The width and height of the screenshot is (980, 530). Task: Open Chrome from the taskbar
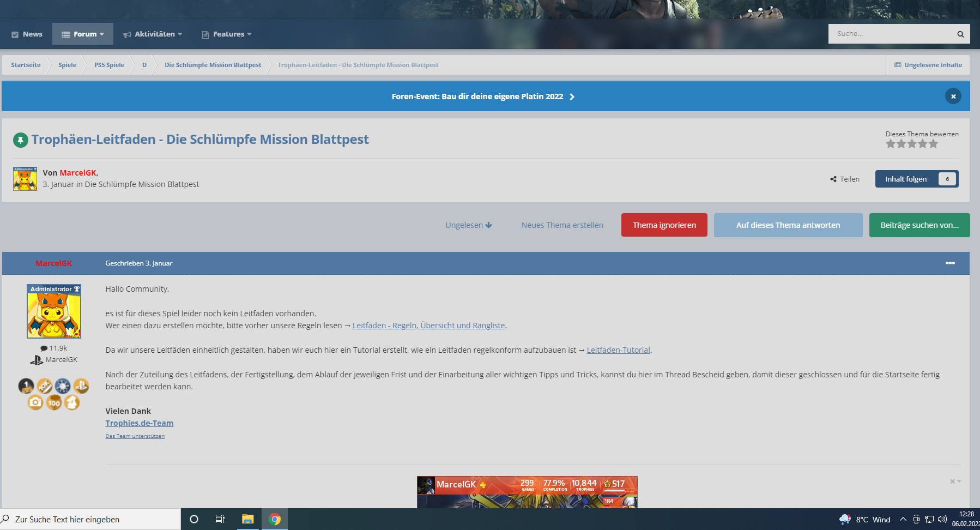(275, 519)
